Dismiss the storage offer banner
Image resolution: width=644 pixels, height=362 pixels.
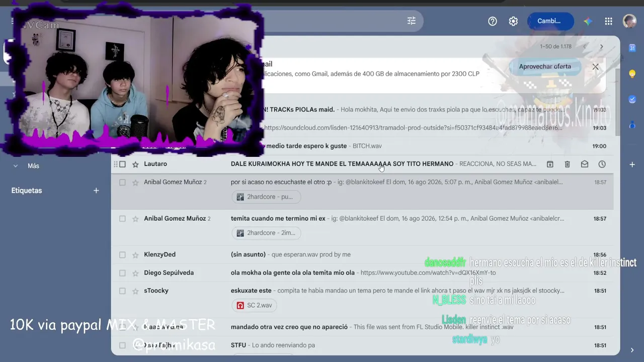(596, 66)
